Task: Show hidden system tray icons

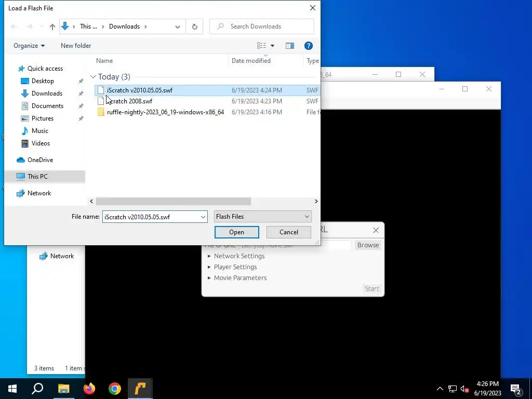Action: pos(440,389)
